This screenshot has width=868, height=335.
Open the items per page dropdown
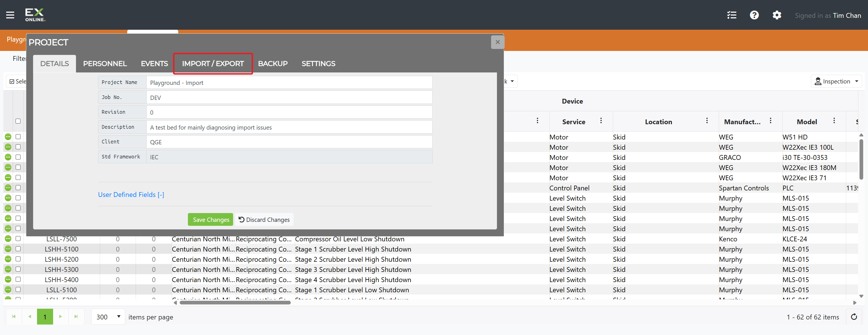pos(108,317)
